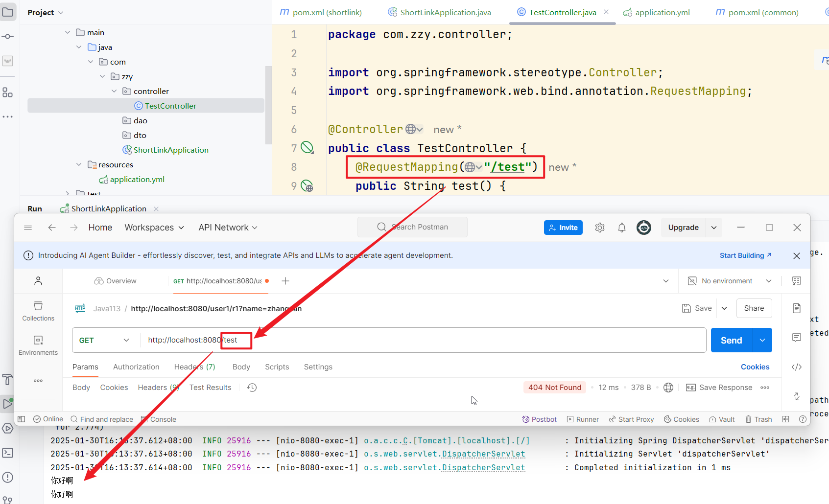This screenshot has width=829, height=504.
Task: Open environment quick look icon
Action: [x=797, y=281]
